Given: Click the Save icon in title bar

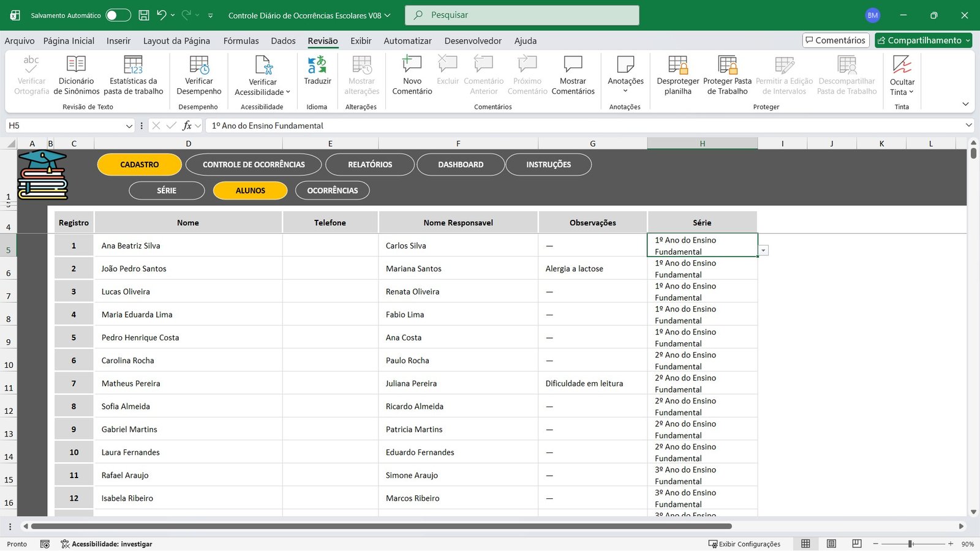Looking at the screenshot, I should pyautogui.click(x=144, y=15).
